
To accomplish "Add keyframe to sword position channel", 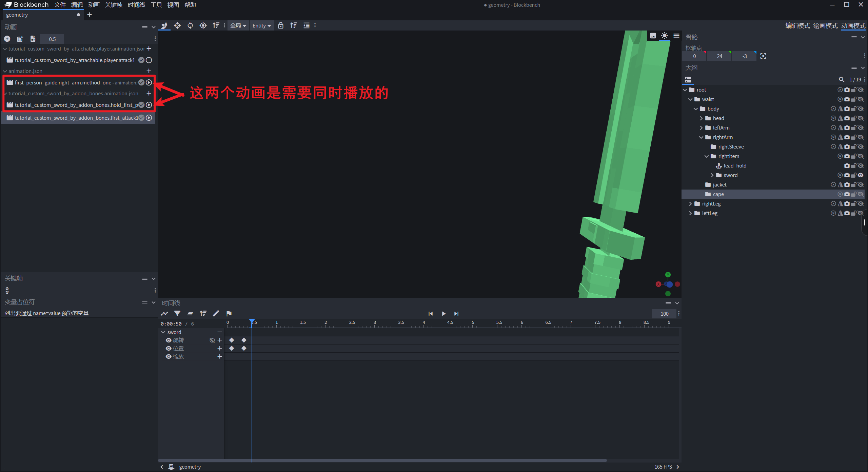I will [x=220, y=348].
